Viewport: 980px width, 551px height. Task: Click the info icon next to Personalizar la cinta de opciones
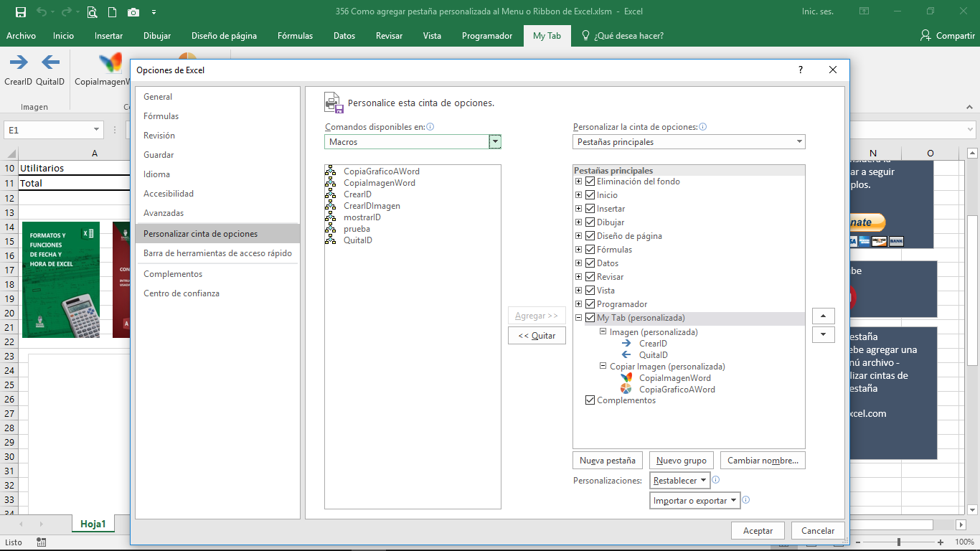(703, 127)
